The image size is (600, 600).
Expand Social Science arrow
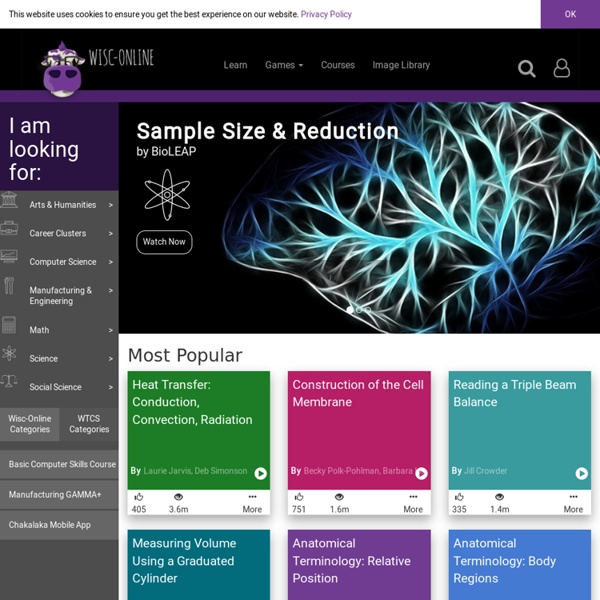tap(111, 387)
